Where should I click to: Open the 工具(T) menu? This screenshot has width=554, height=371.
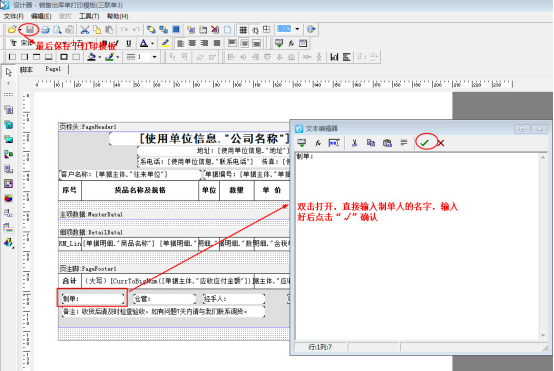[x=89, y=16]
